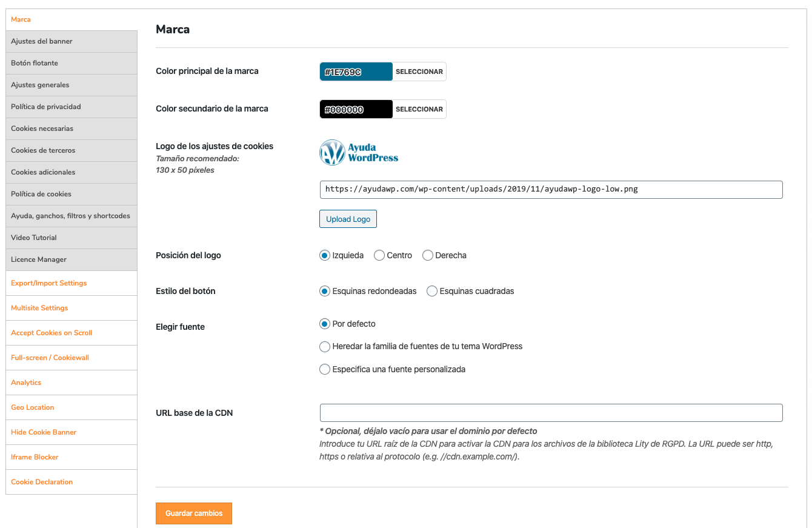Pick the custom font option radio
Viewport: 812px width, 528px height.
325,369
